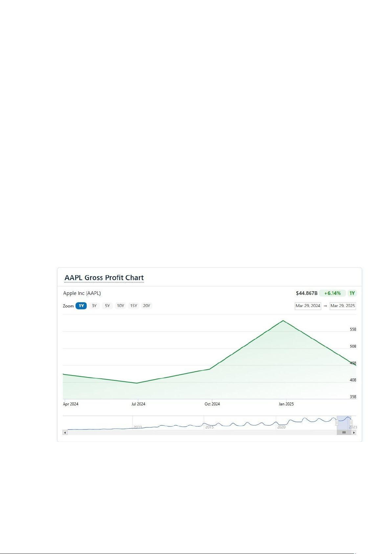Viewport: 392px width, 554px height.
Task: Click the Apple Inc (AAPL) label
Action: tap(82, 293)
